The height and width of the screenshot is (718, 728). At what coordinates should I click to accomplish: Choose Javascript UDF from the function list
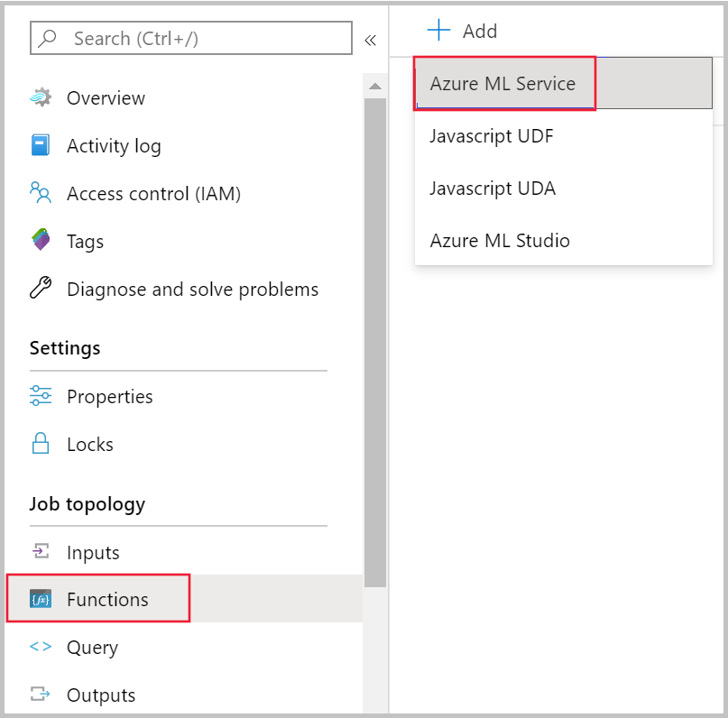click(492, 136)
